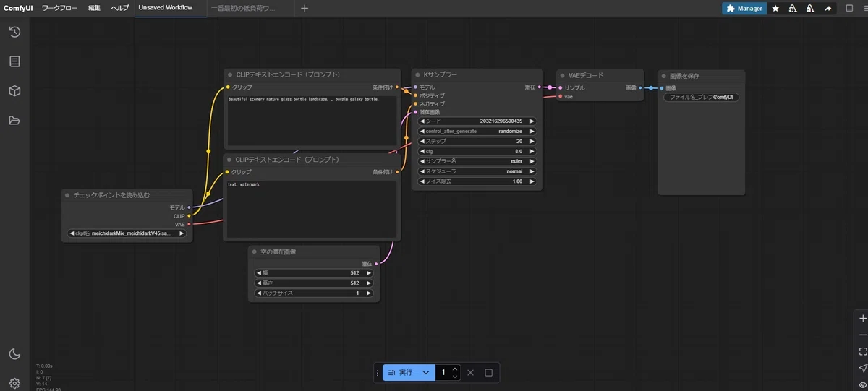Click the batch count number field
Viewport: 868px width, 391px height.
pyautogui.click(x=443, y=373)
